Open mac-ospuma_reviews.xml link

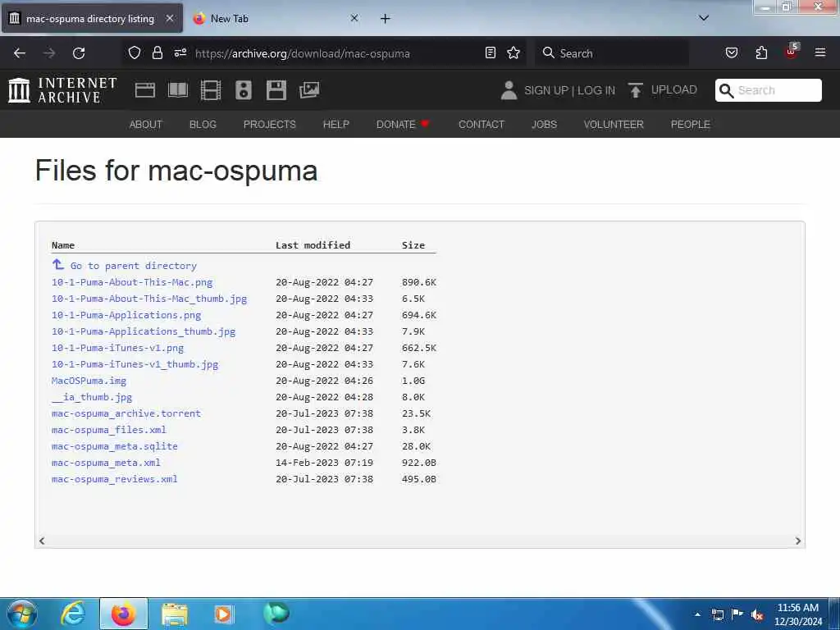(115, 479)
